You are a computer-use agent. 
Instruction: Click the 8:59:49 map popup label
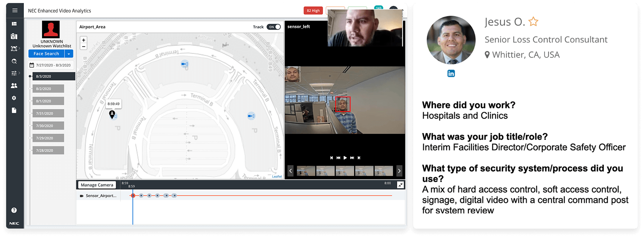[114, 104]
